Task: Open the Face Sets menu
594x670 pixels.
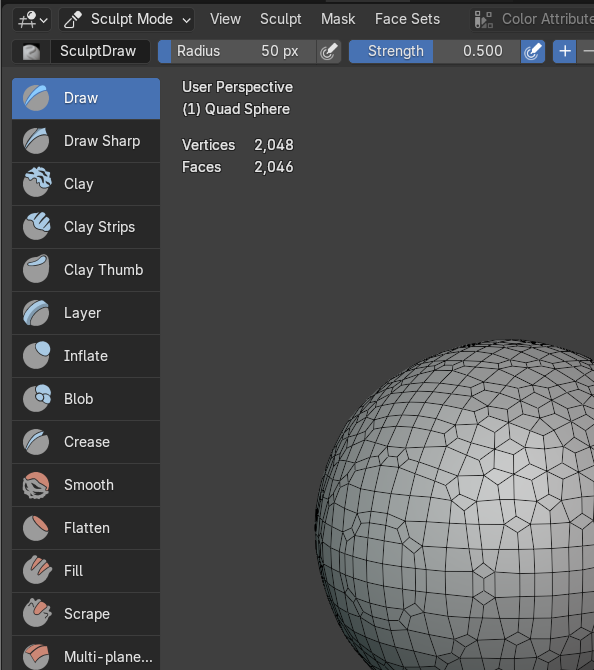Action: click(407, 19)
